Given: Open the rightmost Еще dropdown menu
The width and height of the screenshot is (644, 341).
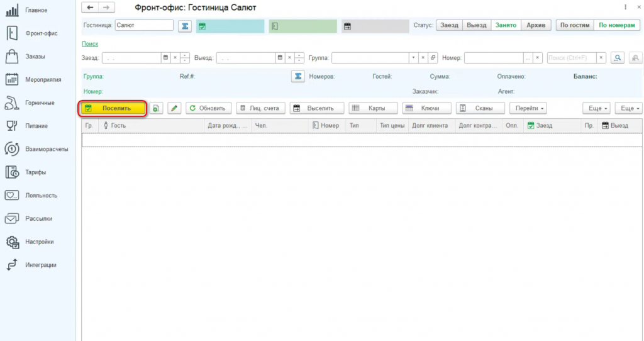Looking at the screenshot, I should coord(629,108).
